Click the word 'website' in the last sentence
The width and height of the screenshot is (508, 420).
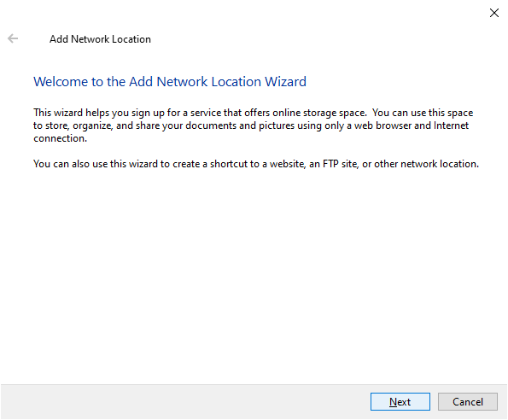[288, 164]
